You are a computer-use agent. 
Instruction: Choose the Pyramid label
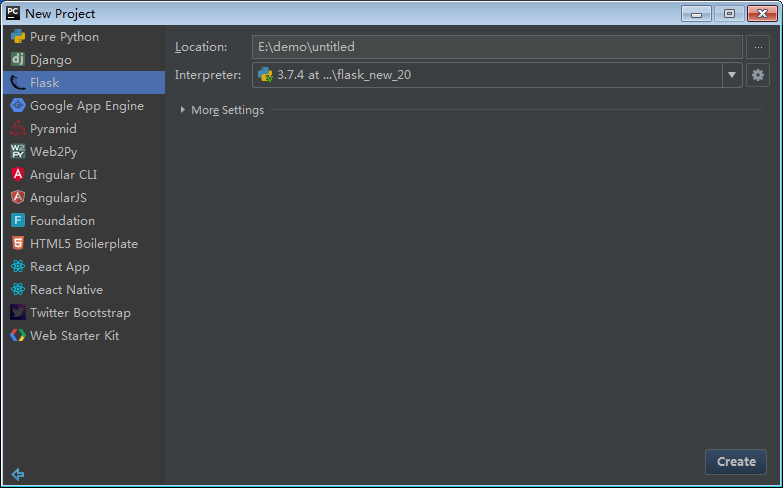click(x=53, y=129)
